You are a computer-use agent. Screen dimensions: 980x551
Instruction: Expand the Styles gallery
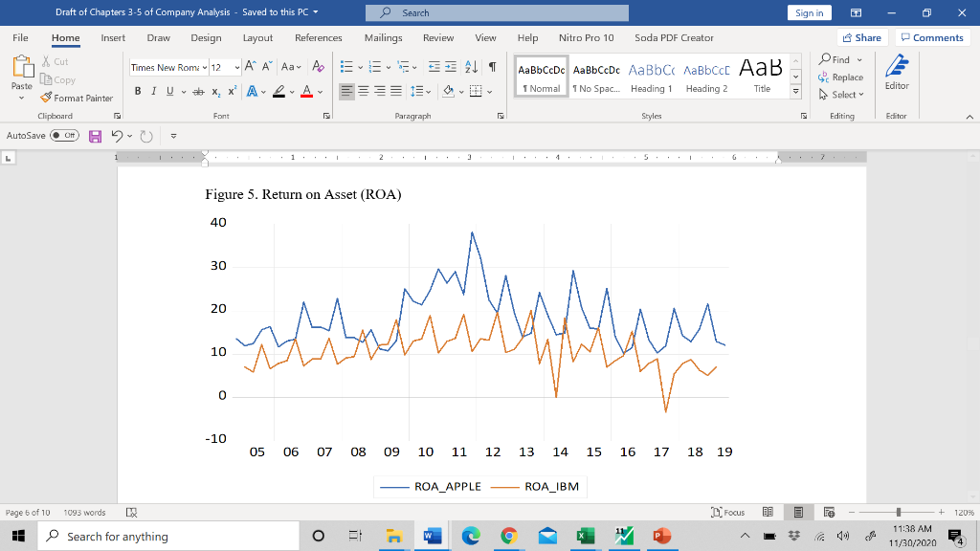(795, 91)
